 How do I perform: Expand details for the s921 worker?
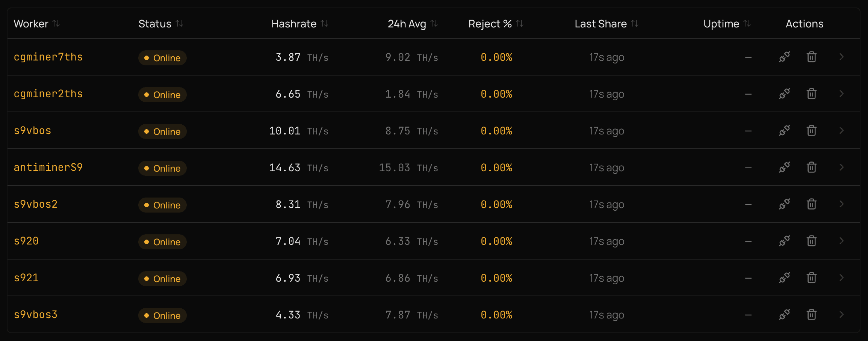click(x=841, y=278)
